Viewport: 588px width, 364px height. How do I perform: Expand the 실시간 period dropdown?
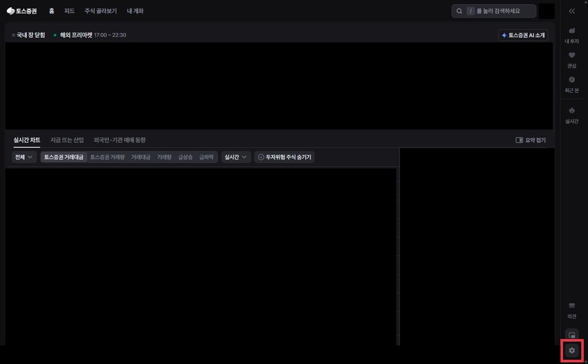click(235, 157)
